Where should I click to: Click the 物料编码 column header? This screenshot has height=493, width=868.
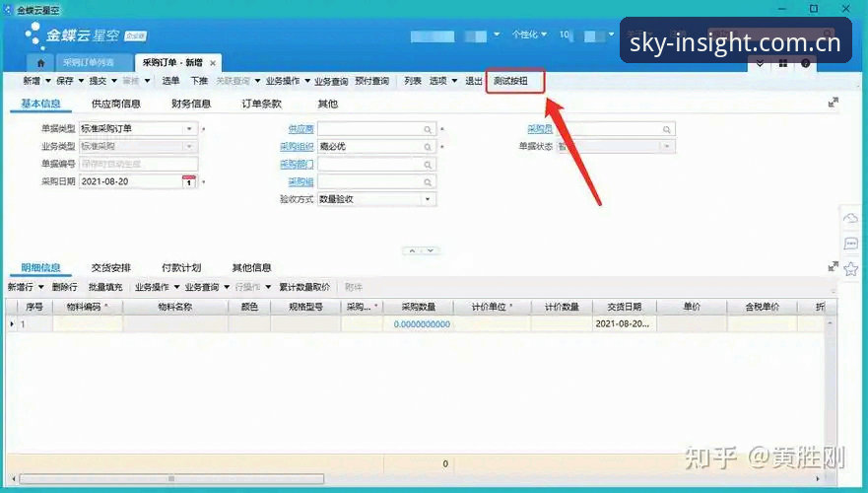(88, 307)
